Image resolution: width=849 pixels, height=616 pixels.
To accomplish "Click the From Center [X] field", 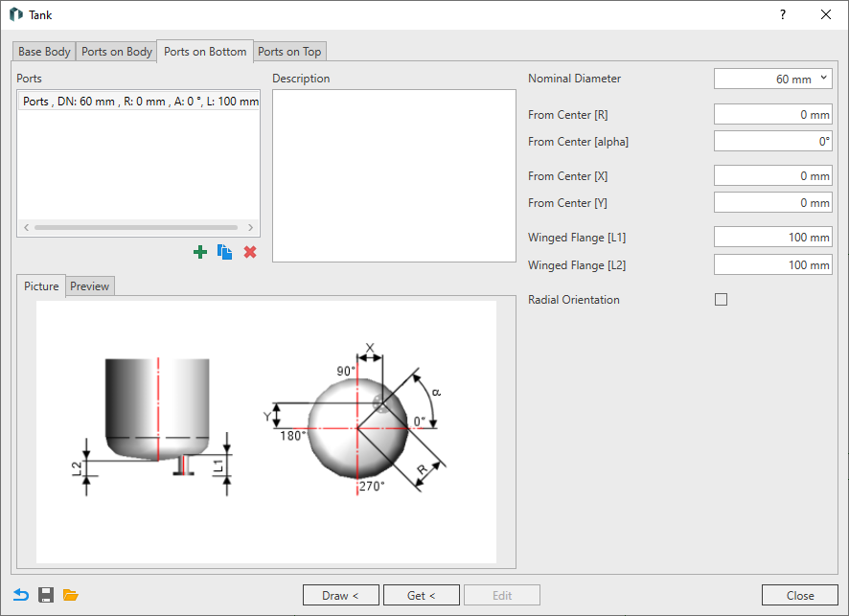I will point(772,176).
